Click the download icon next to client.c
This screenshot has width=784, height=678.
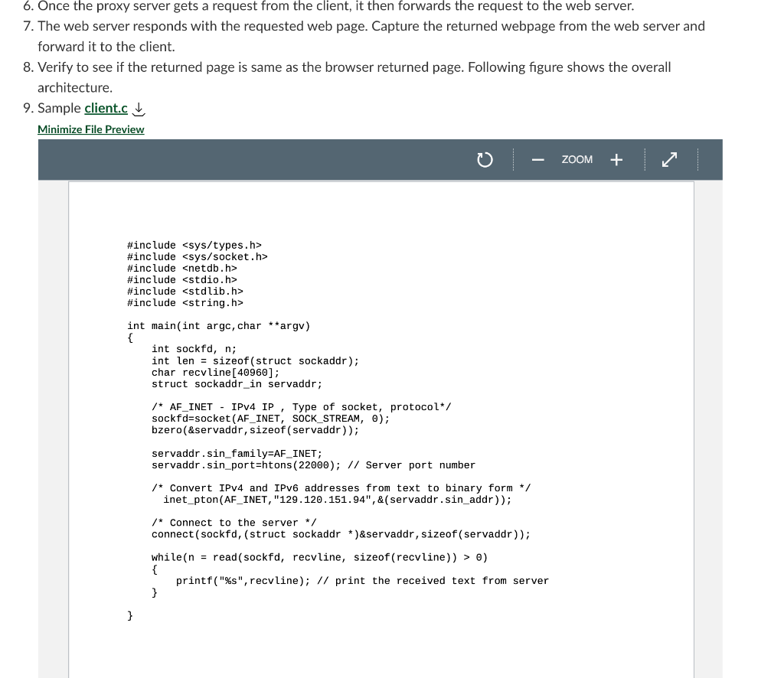coord(138,108)
